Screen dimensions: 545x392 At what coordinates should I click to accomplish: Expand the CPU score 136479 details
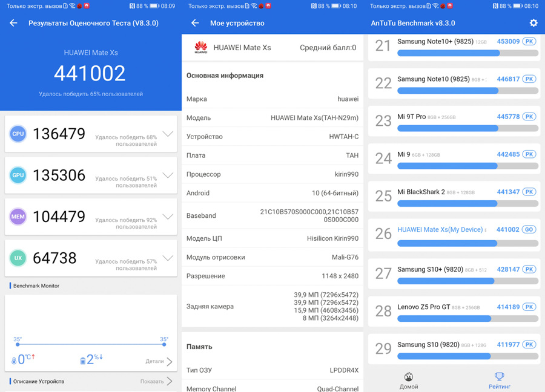(x=168, y=134)
